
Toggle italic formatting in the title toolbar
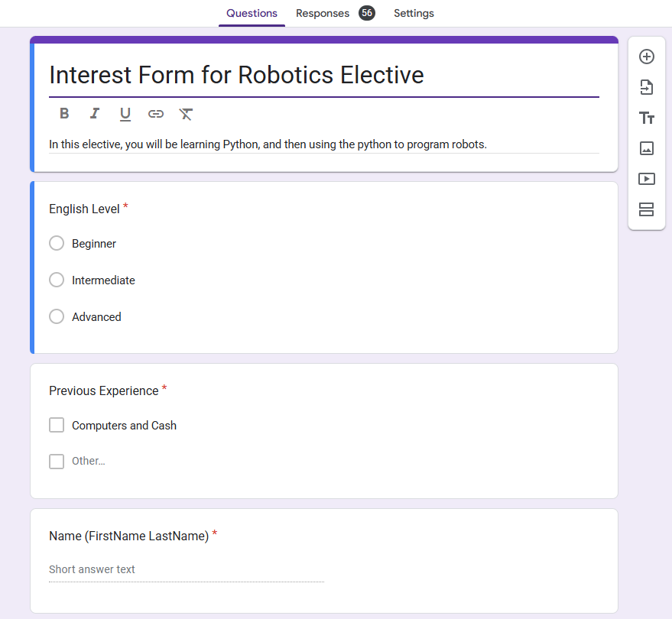(95, 114)
